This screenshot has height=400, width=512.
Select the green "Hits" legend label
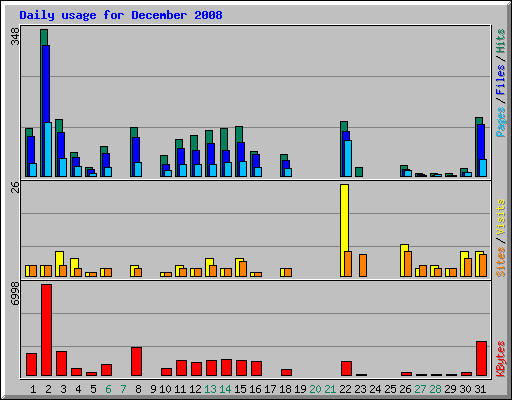pyautogui.click(x=501, y=41)
